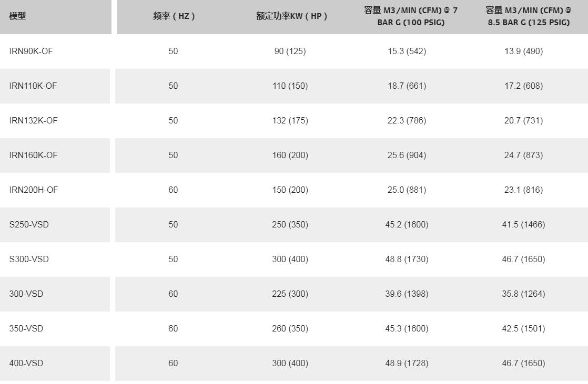
Task: Select the IRN90K-OF model cell
Action: pos(31,51)
